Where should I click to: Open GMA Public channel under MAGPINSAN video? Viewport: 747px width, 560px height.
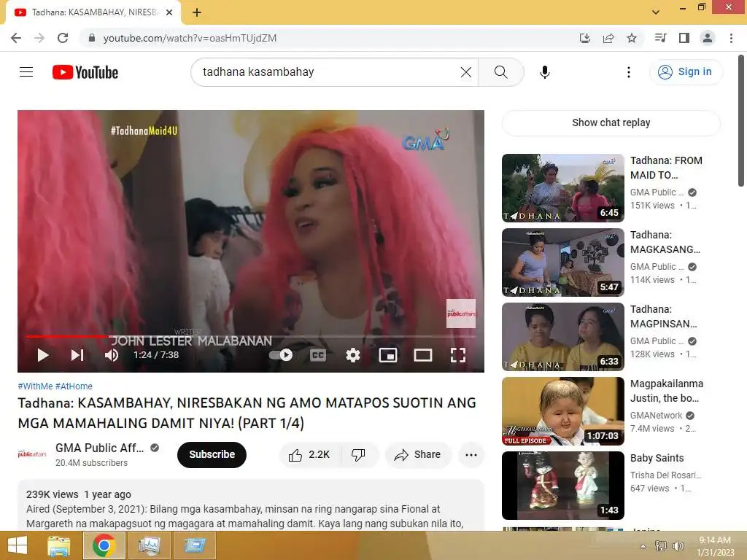pyautogui.click(x=657, y=341)
